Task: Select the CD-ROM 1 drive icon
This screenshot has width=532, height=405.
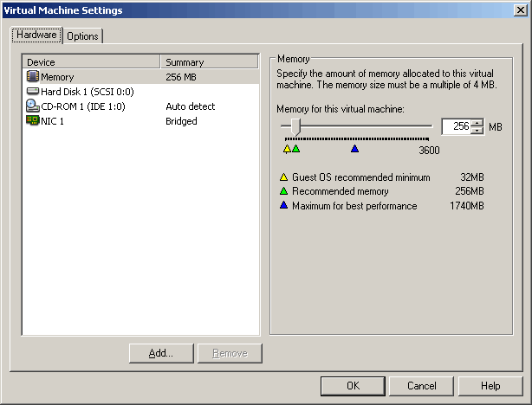Action: click(33, 106)
